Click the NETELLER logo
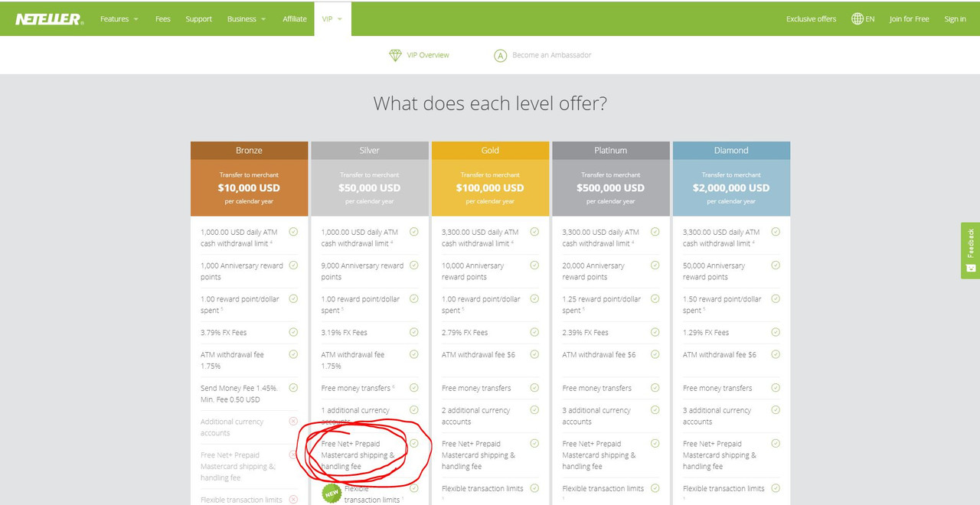This screenshot has width=980, height=505. (x=49, y=19)
